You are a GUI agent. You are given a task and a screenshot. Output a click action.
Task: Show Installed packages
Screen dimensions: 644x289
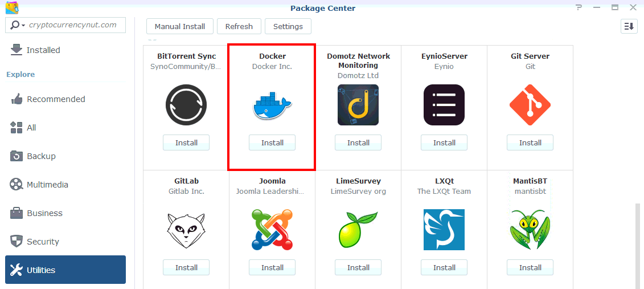click(65, 50)
